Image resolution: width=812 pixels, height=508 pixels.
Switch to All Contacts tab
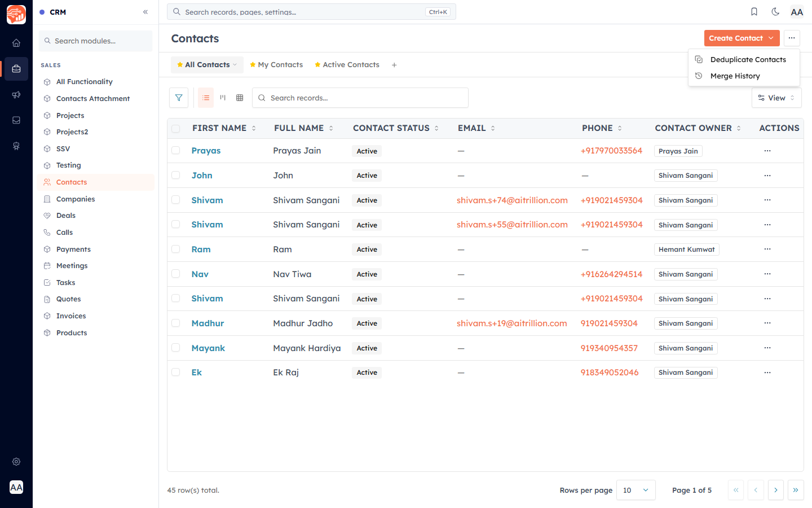point(207,65)
